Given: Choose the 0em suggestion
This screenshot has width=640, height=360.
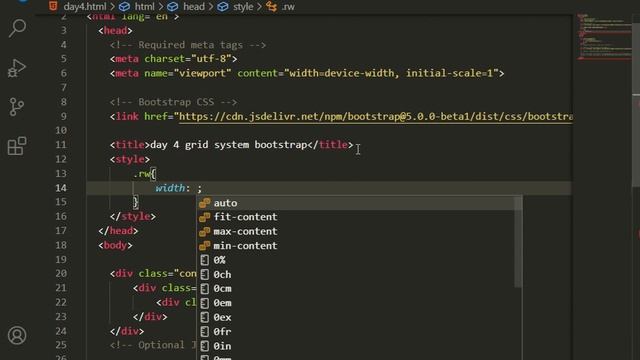Looking at the screenshot, I should pos(359,303).
